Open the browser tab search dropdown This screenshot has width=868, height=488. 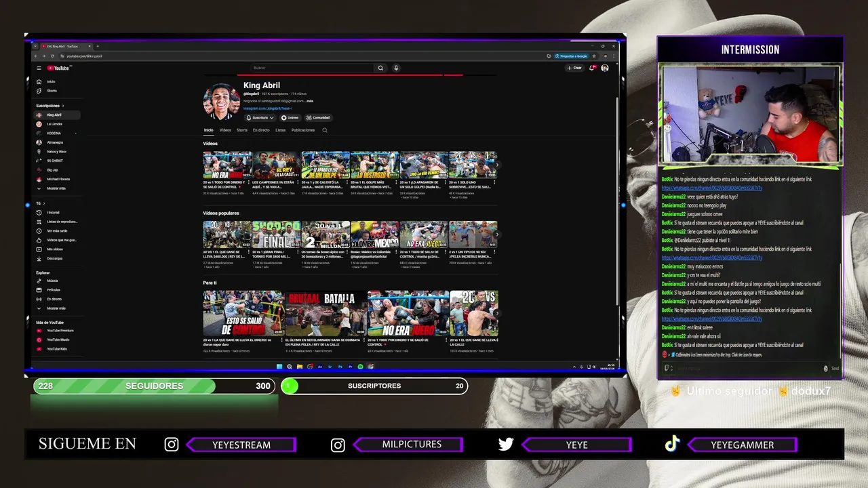point(36,46)
